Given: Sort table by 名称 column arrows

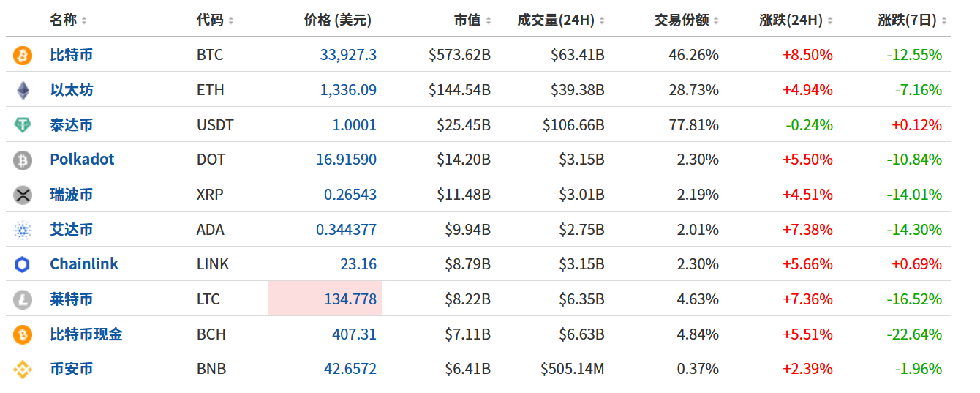Looking at the screenshot, I should pyautogui.click(x=84, y=21).
